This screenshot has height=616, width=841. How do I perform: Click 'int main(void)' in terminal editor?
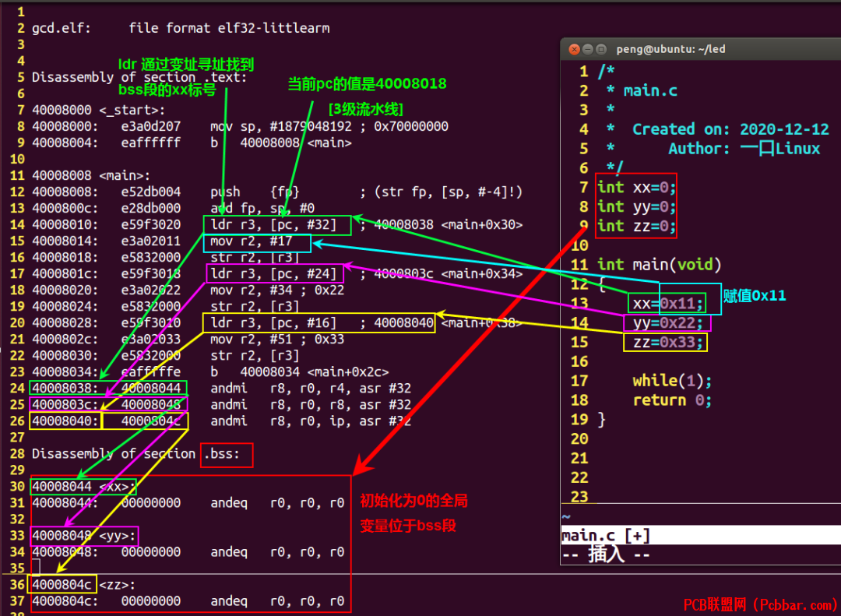[x=660, y=265]
